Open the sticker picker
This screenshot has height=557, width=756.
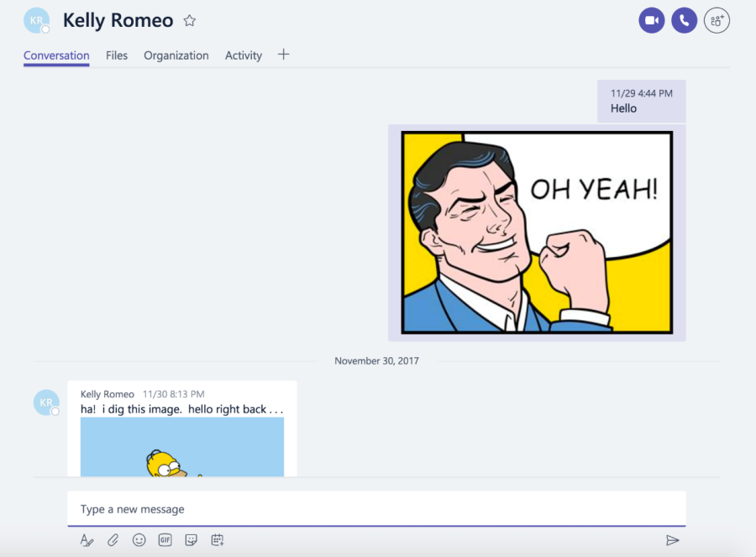(x=191, y=540)
